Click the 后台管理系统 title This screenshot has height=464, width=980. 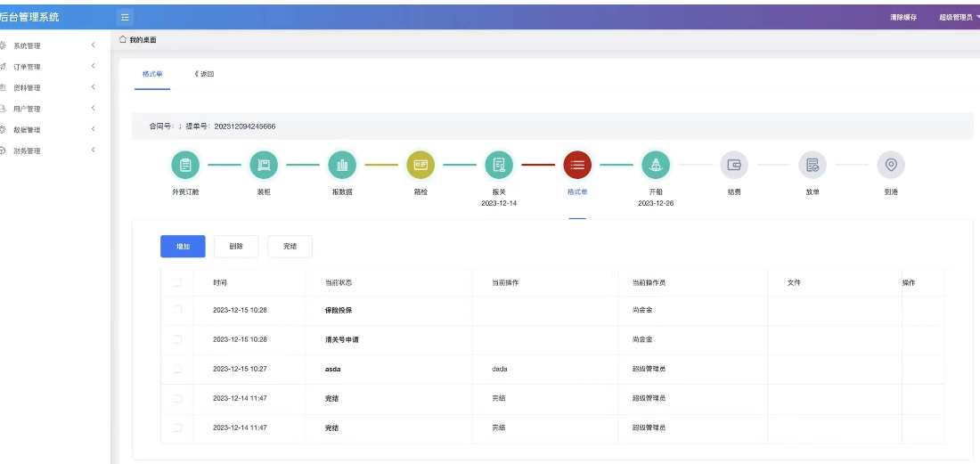coord(30,18)
